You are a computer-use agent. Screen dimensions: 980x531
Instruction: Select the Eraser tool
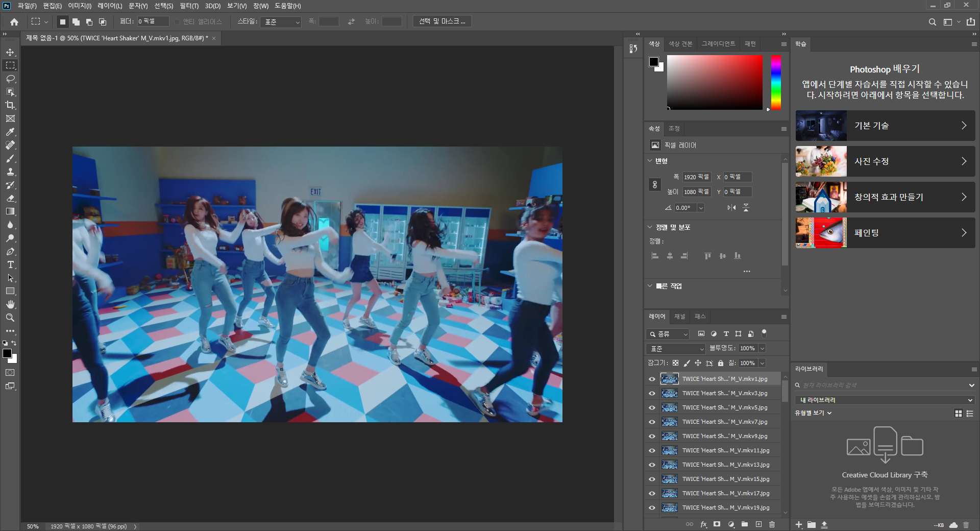[10, 198]
